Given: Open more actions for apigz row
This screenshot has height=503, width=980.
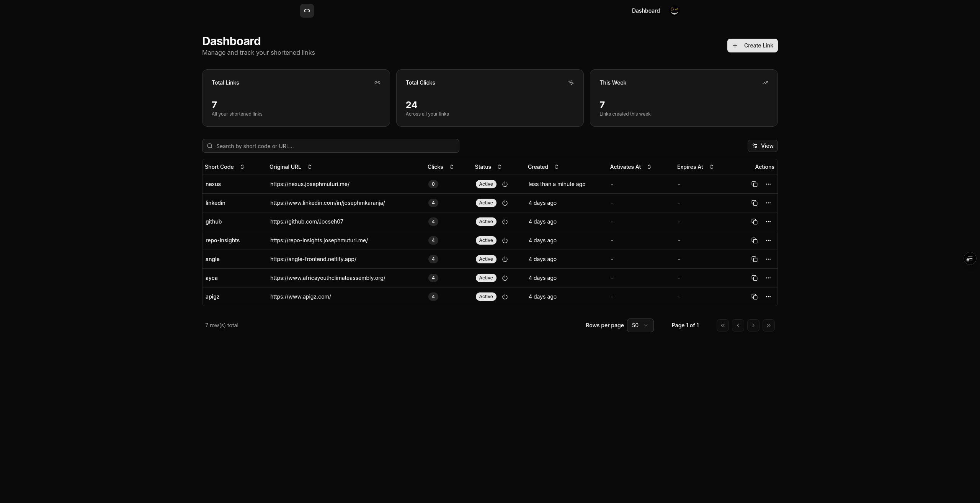Looking at the screenshot, I should tap(768, 297).
